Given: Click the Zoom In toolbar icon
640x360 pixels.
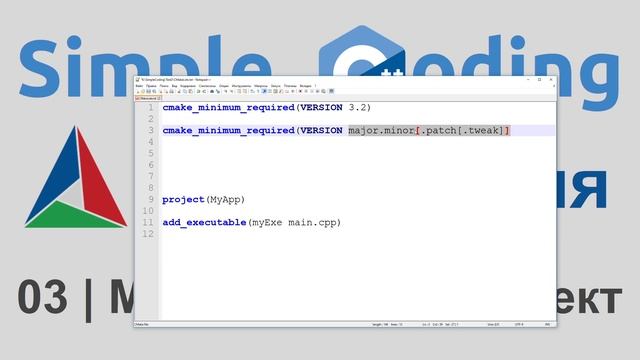Looking at the screenshot, I should (x=226, y=91).
